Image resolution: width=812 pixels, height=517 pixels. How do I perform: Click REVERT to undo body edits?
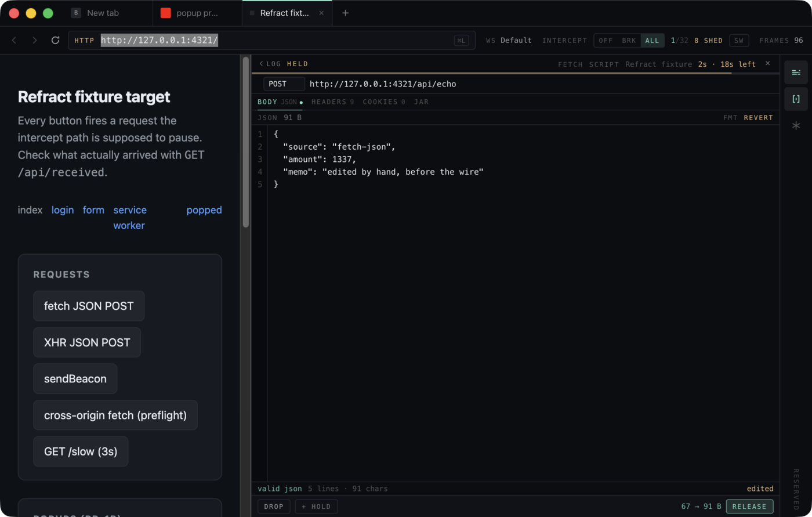[758, 118]
